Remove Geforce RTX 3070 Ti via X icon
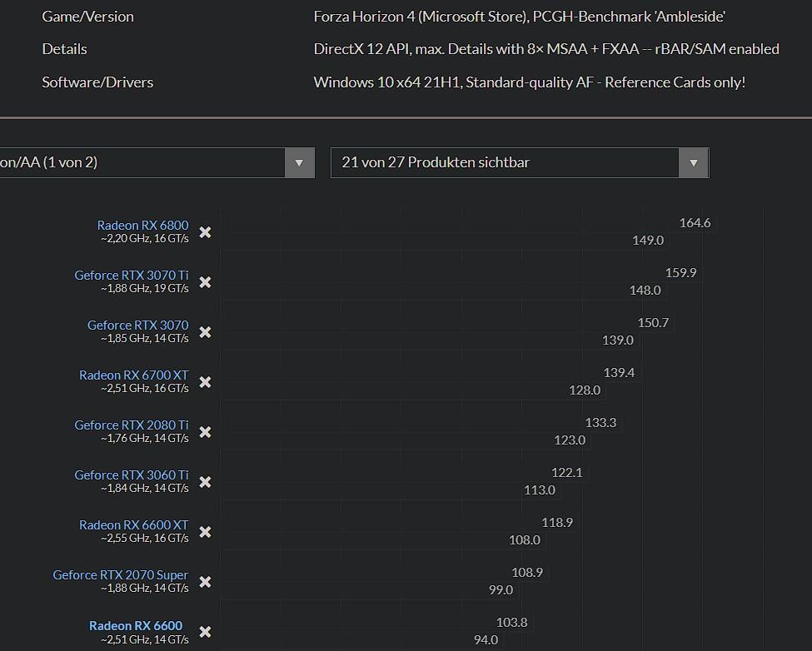The width and height of the screenshot is (812, 651). point(205,282)
